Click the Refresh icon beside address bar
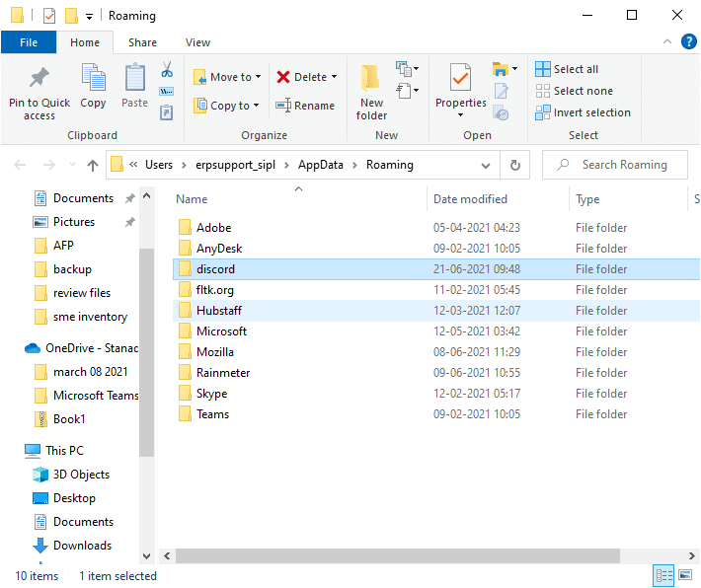 (515, 165)
